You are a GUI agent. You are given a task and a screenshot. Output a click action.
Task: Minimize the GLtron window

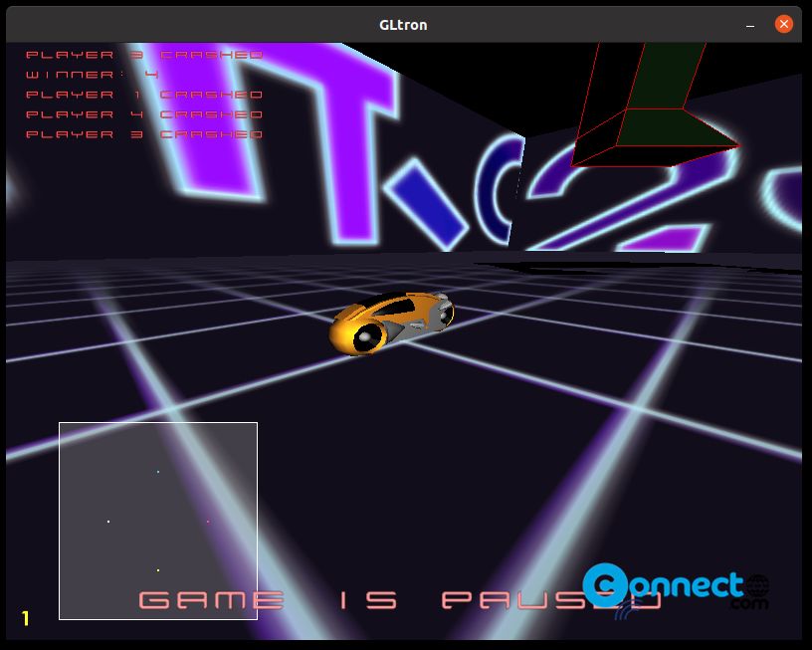(750, 25)
